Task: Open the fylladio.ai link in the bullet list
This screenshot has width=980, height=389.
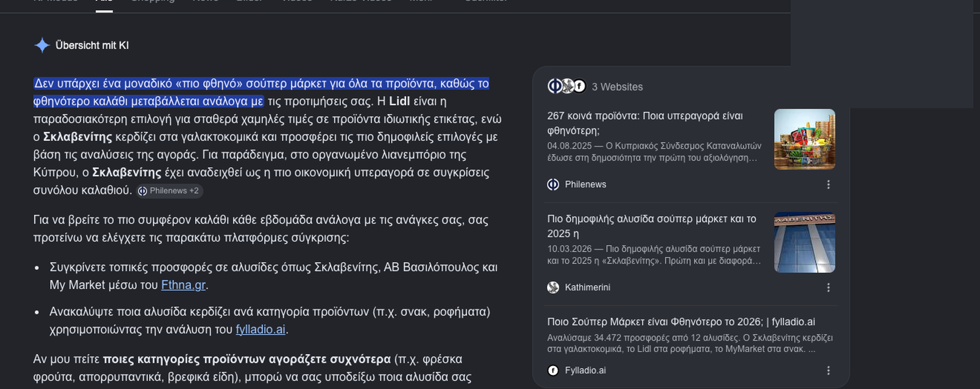Action: click(260, 329)
